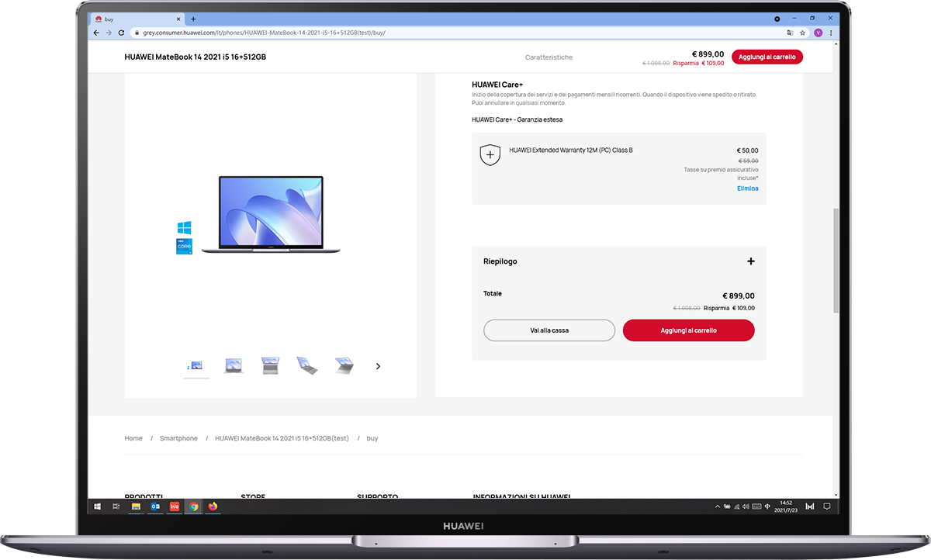931x560 pixels.
Task: Open the taskbar clock showing 14:52
Action: [x=786, y=506]
